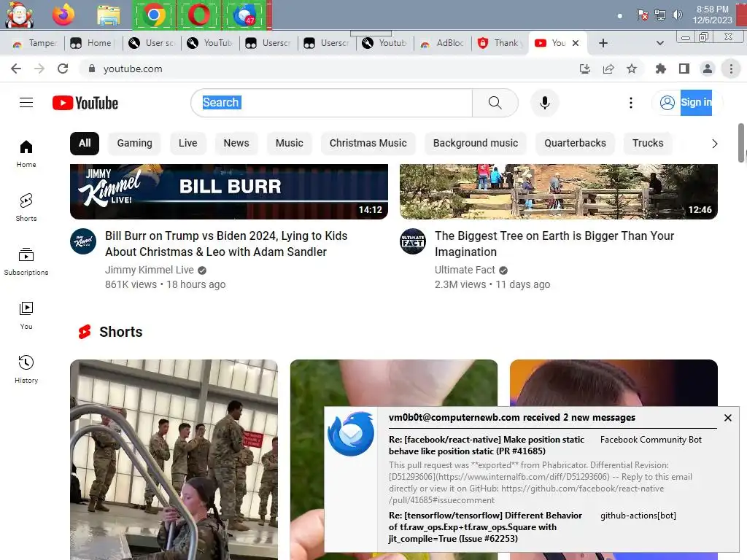This screenshot has width=747, height=560.
Task: Bookmark this page with star
Action: pyautogui.click(x=632, y=69)
